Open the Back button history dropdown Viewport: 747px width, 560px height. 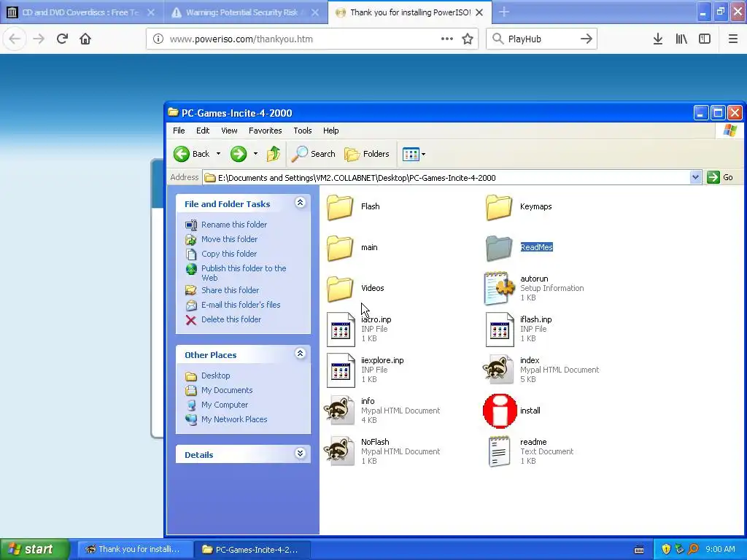pyautogui.click(x=218, y=154)
